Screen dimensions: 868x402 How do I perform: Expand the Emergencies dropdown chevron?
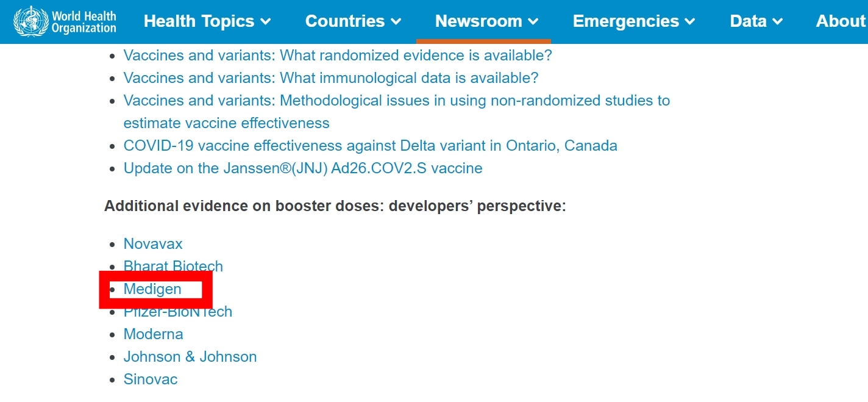(690, 22)
